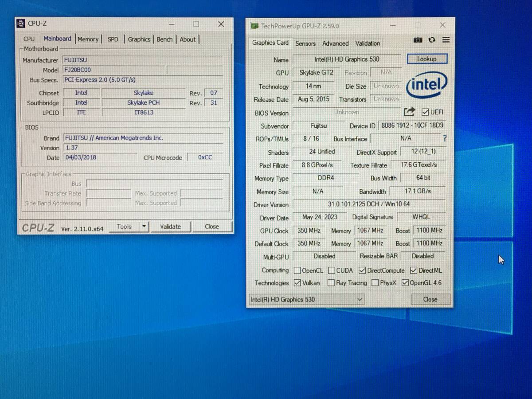Select the Graphics Card tab in GPU-Z

[270, 43]
